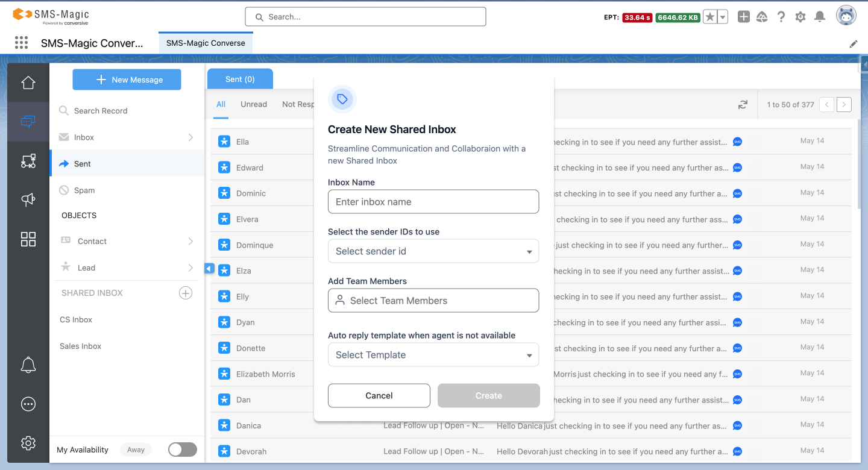Click the Donette conversation name

coord(251,348)
